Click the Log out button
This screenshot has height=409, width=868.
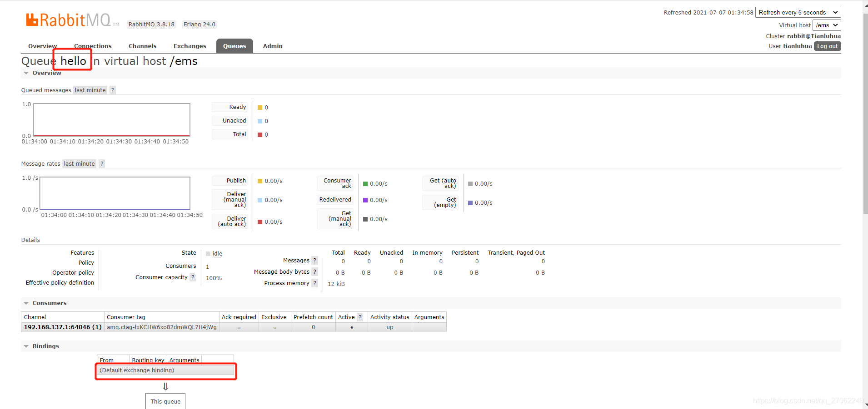click(827, 46)
